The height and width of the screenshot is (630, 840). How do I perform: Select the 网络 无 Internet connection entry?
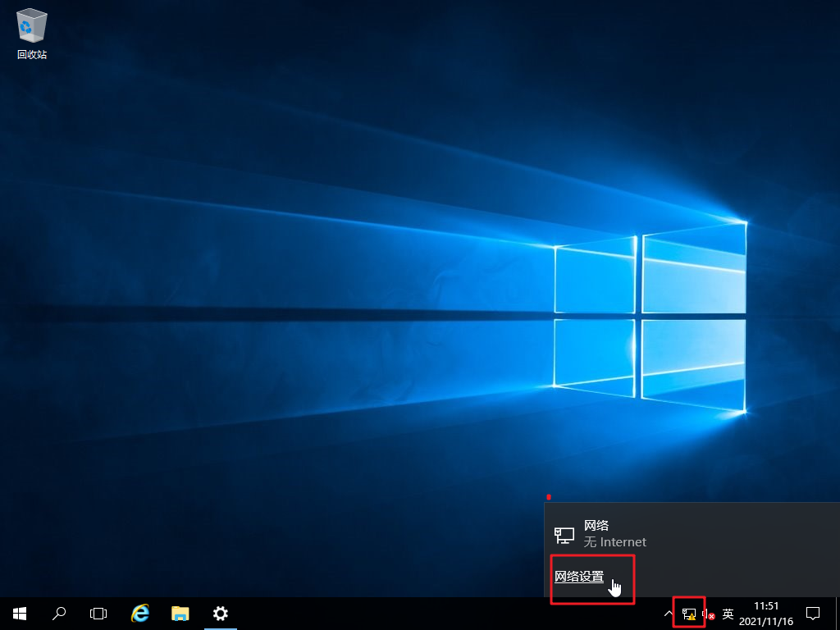pos(692,533)
